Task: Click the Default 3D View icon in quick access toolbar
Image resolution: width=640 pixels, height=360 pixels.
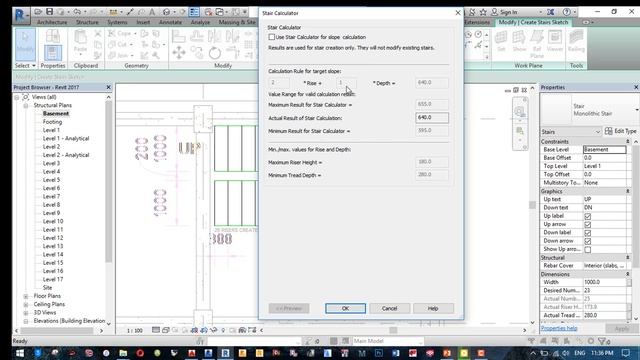Action: pos(166,12)
